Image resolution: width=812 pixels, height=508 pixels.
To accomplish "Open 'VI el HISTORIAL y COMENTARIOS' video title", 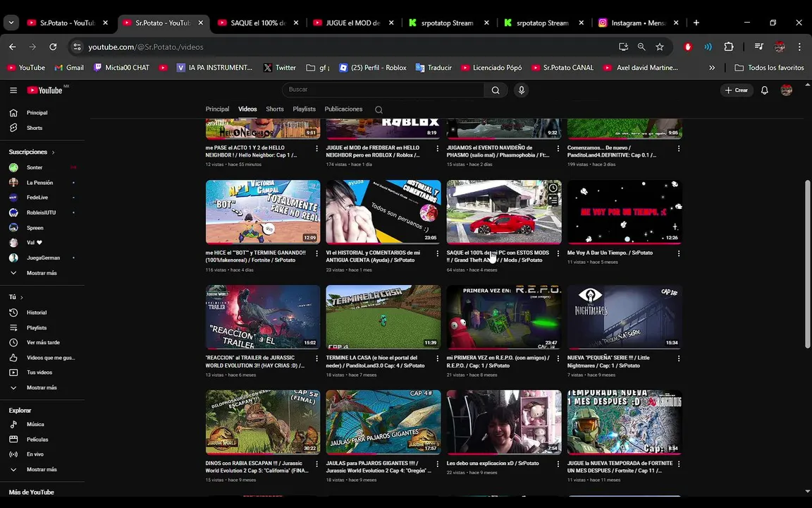I will click(x=373, y=257).
